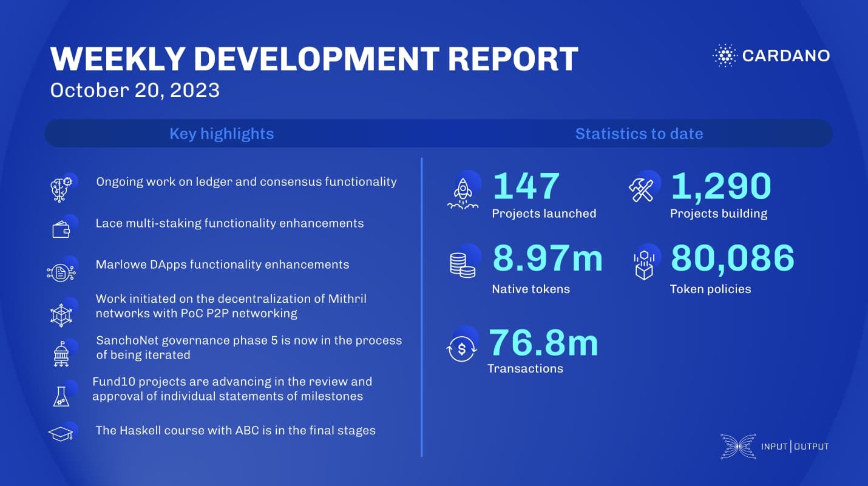This screenshot has height=486, width=868.
Task: Click the 8.97m figure
Action: tap(548, 258)
